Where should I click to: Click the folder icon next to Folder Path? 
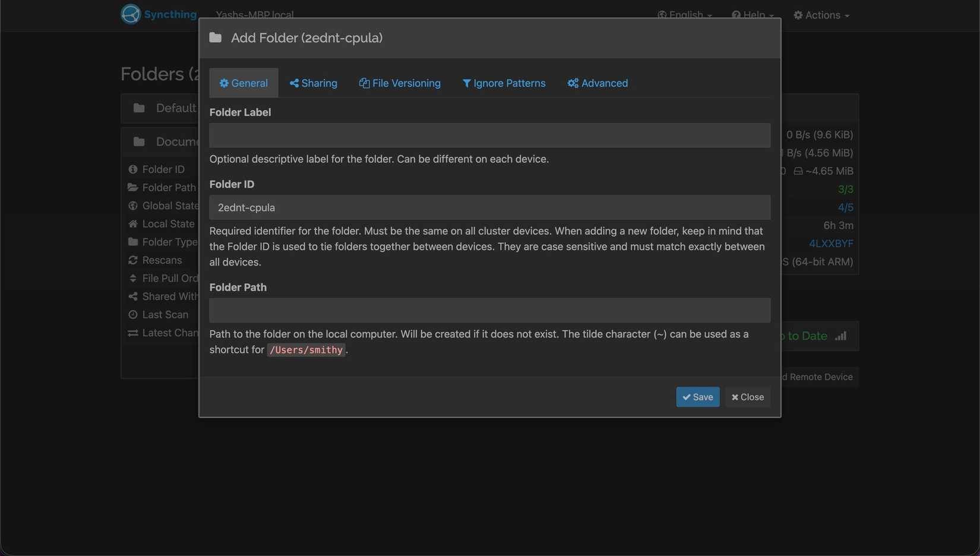point(132,187)
